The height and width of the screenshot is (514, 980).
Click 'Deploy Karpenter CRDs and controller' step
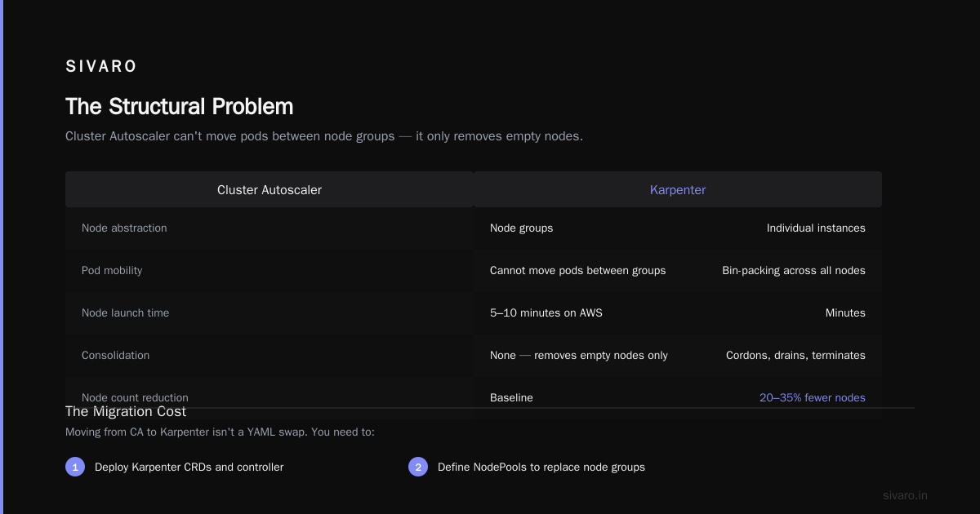(189, 467)
